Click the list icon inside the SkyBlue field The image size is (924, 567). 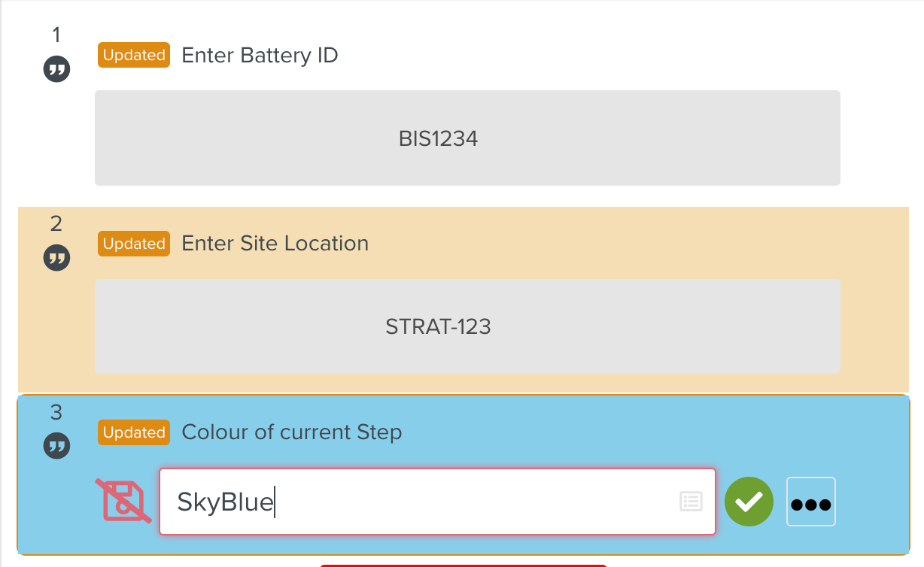[691, 502]
